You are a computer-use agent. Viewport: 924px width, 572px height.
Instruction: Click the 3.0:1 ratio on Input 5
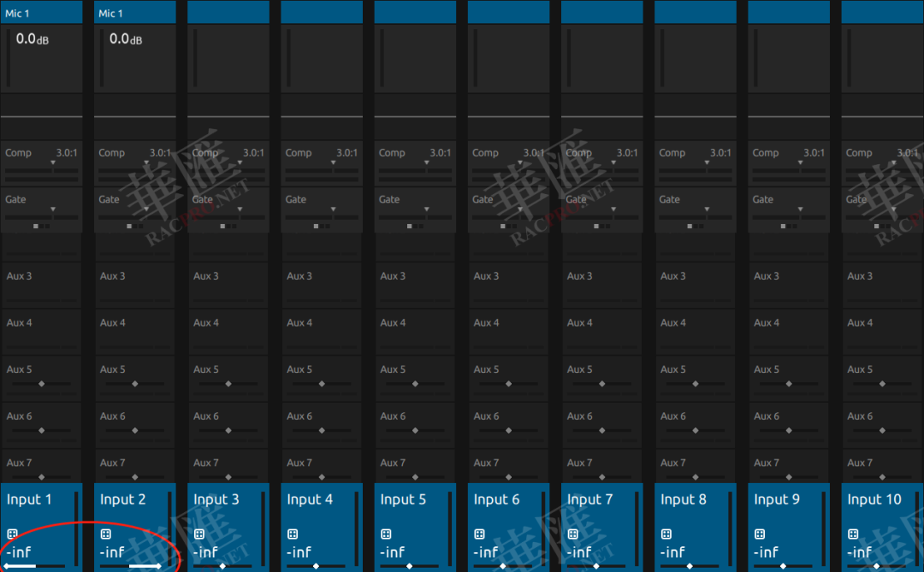click(x=441, y=152)
